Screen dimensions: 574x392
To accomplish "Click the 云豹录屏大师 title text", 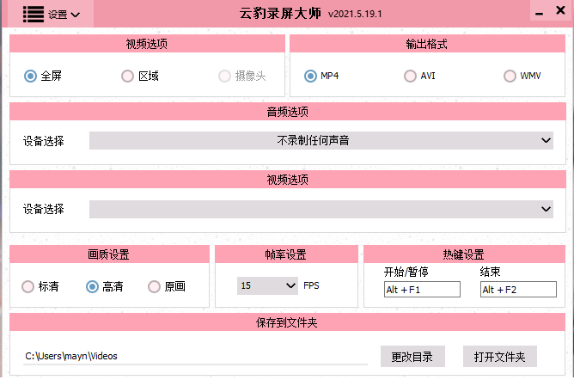I will [x=280, y=14].
